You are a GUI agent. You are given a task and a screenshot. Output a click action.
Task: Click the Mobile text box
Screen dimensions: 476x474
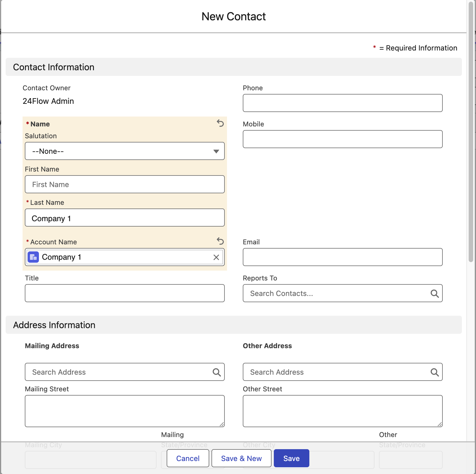(343, 139)
